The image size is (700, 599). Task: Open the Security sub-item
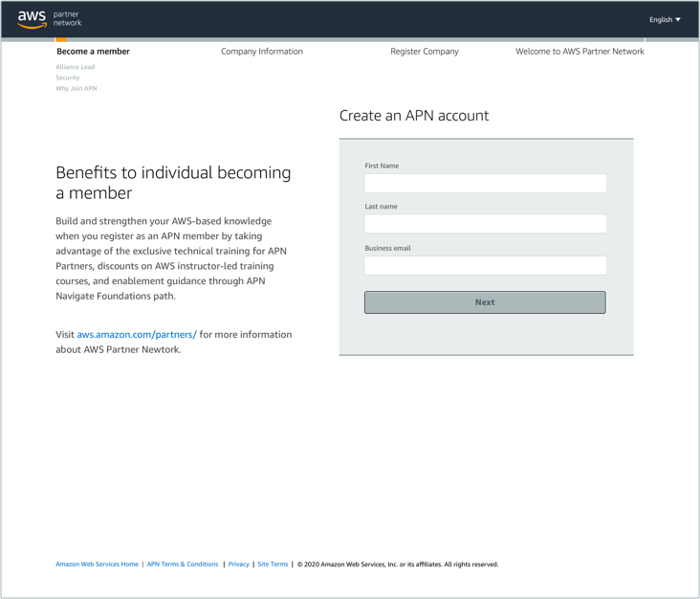point(67,78)
